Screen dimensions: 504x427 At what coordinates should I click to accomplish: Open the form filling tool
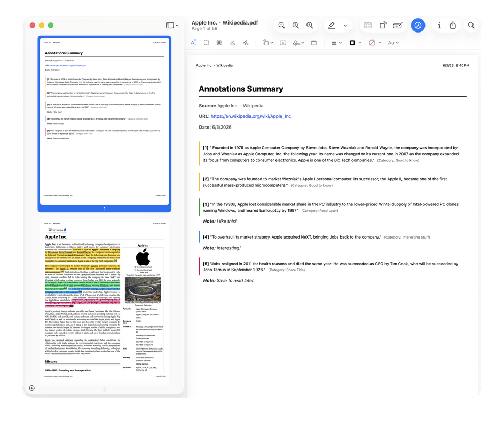[398, 26]
